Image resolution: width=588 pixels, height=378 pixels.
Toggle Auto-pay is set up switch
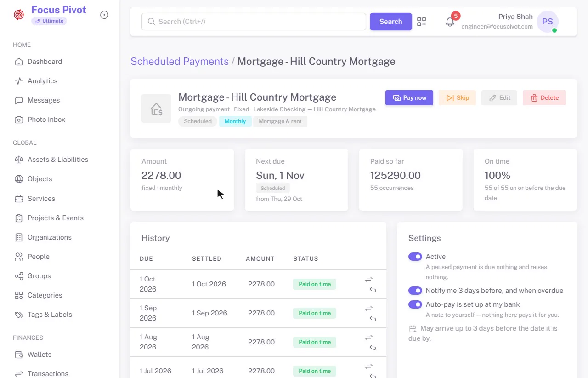click(415, 304)
